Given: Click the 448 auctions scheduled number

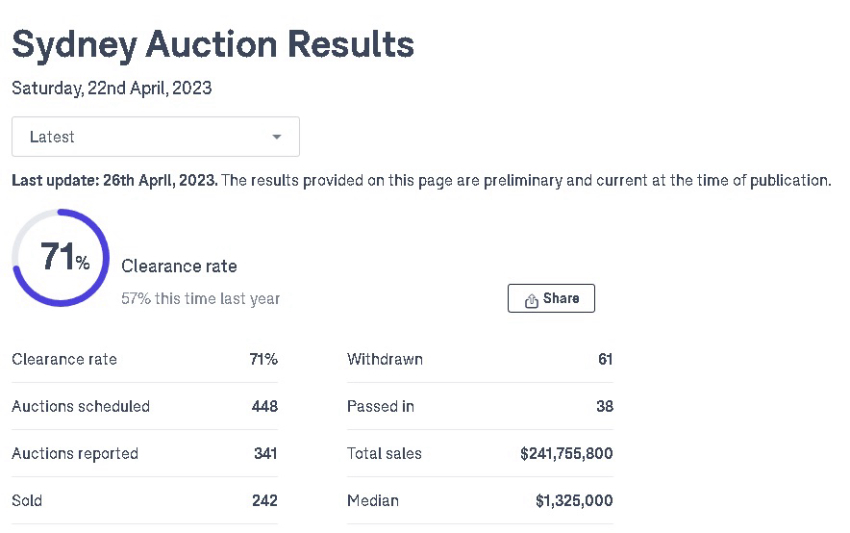Looking at the screenshot, I should pos(265,406).
